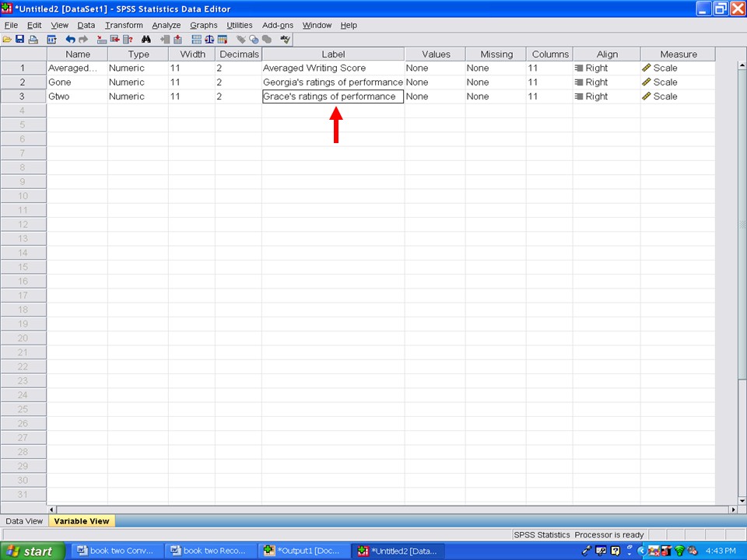Image resolution: width=747 pixels, height=560 pixels.
Task: Switch to the Output1 taskbar window
Action: [x=302, y=551]
